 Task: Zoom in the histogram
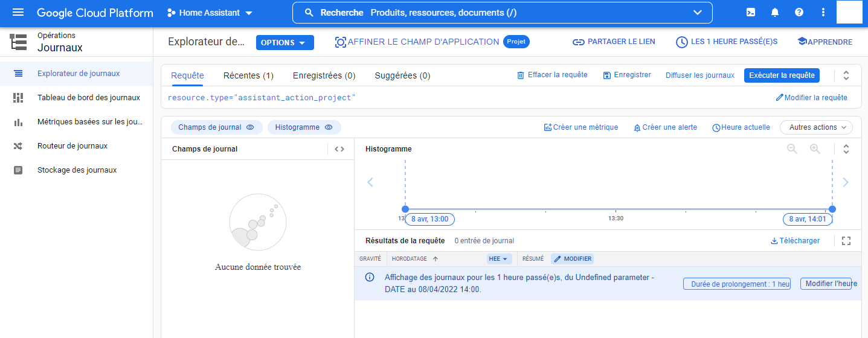pyautogui.click(x=815, y=149)
